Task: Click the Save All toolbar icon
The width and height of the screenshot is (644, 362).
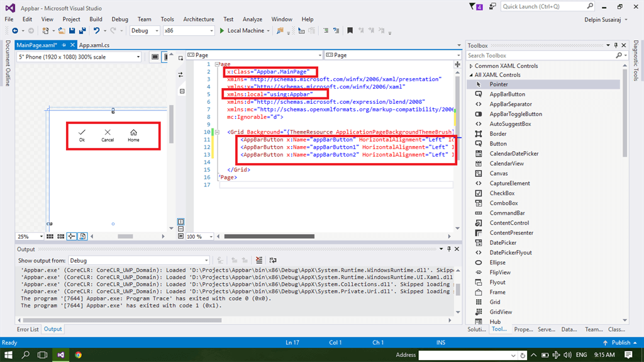Action: tap(82, 30)
